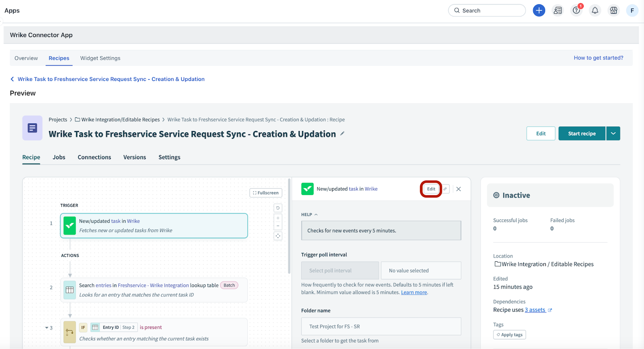The height and width of the screenshot is (349, 644).
Task: Click the Edit button in step panel
Action: [431, 189]
